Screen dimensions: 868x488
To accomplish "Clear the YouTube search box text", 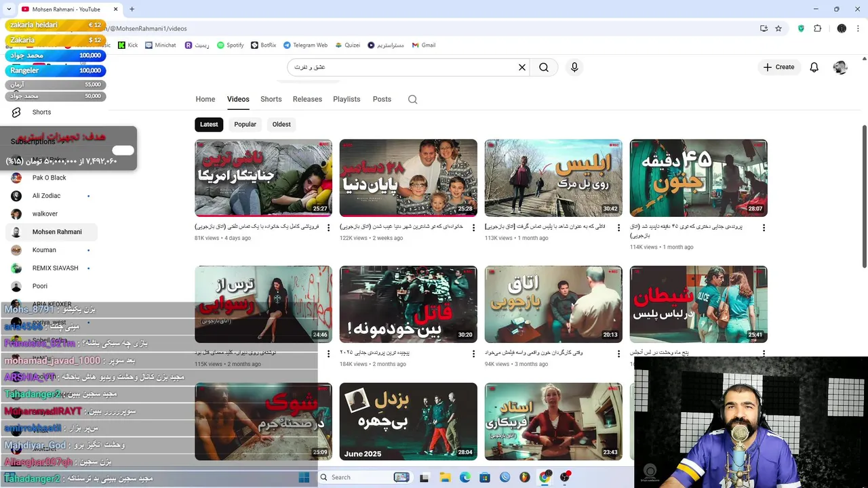I will click(x=522, y=67).
